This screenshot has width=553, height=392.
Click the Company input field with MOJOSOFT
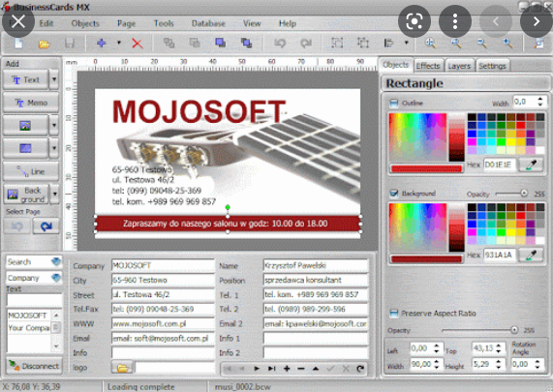pyautogui.click(x=163, y=265)
